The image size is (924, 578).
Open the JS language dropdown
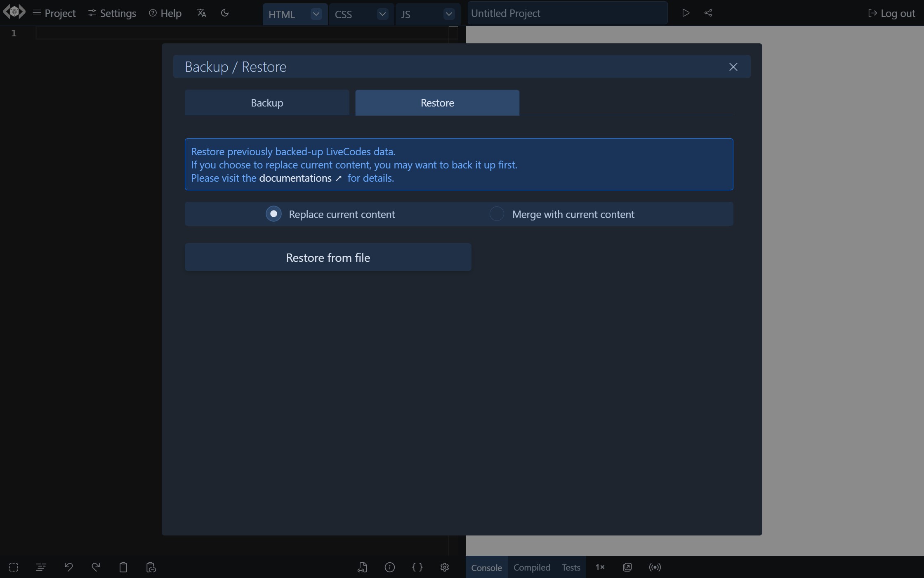coord(448,14)
